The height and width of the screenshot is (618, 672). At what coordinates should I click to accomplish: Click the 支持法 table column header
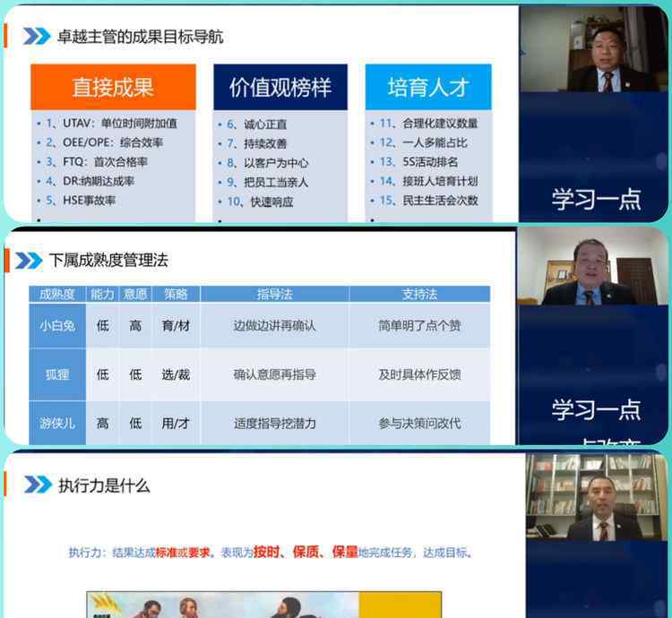click(x=419, y=294)
